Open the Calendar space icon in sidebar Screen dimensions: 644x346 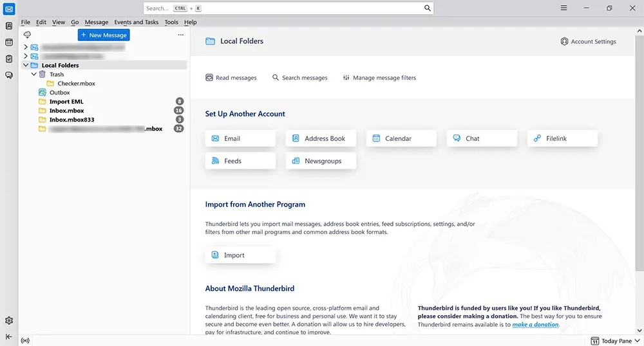pyautogui.click(x=9, y=42)
